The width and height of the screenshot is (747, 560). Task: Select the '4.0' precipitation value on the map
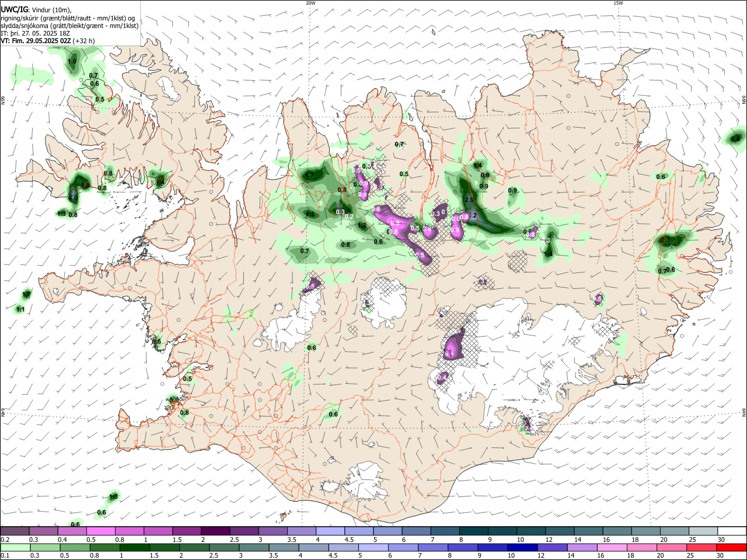click(x=73, y=198)
